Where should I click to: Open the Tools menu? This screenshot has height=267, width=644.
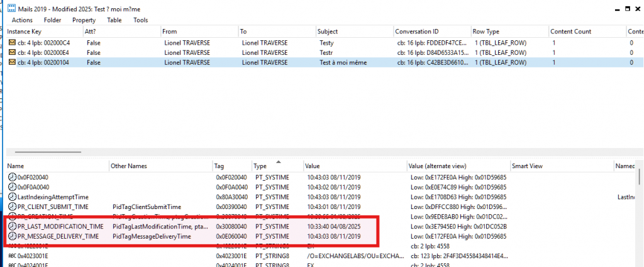[141, 20]
